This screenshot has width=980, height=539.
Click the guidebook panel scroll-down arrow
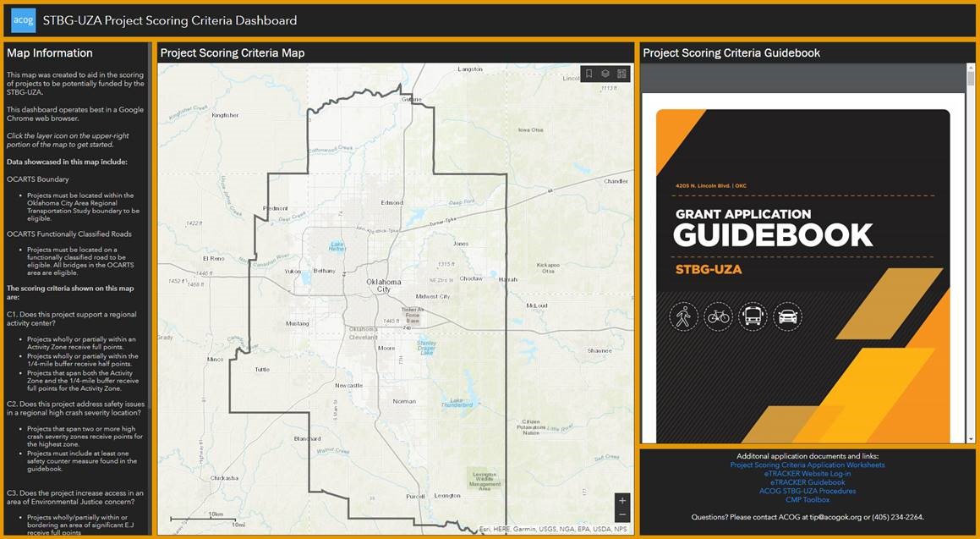tap(971, 438)
